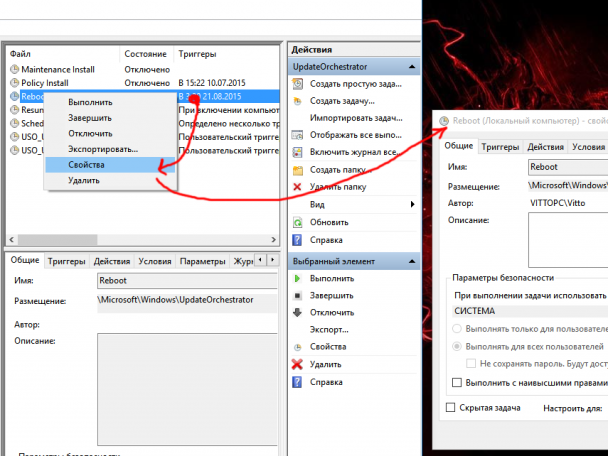
Task: Collapse the Выбранный элемент section
Action: point(412,261)
